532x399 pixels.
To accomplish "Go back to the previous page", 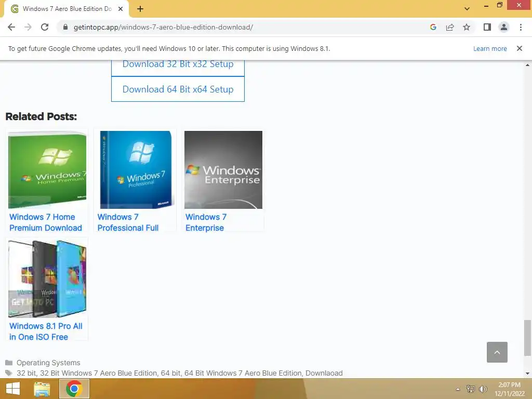I will pos(11,27).
